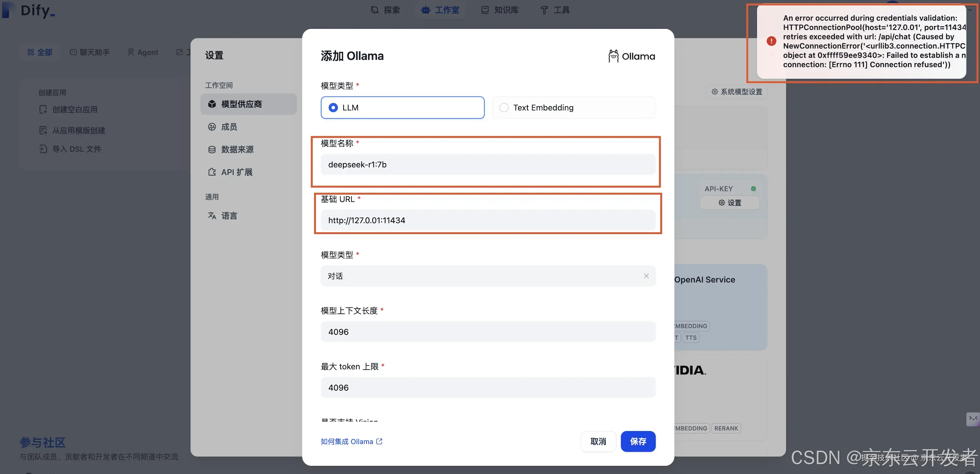Open 模型供应商 in settings sidebar

coord(241,104)
